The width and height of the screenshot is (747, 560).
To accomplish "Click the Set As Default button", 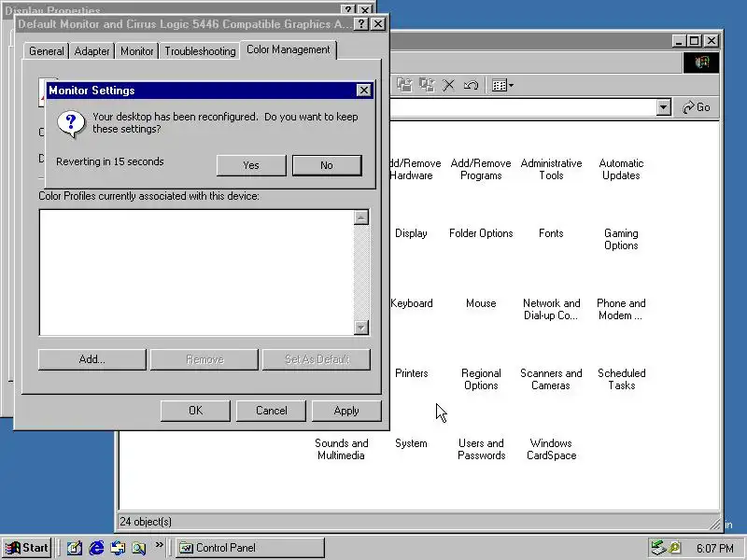I will (x=317, y=359).
